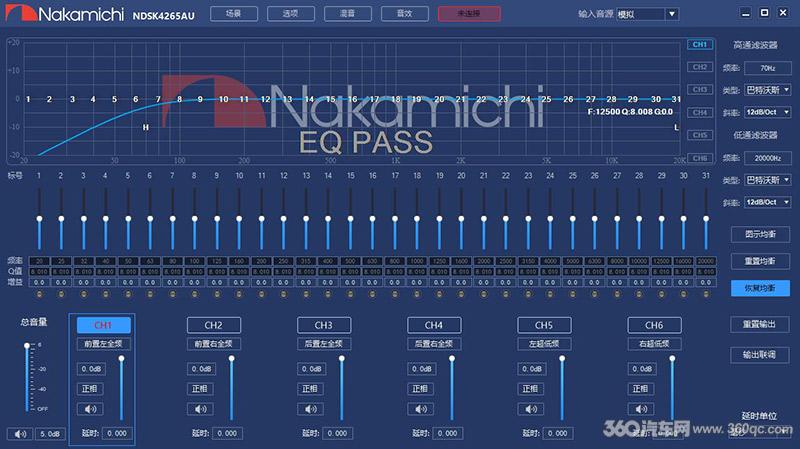Toggle CH3 phase button 正相
800x449 pixels.
(x=311, y=389)
